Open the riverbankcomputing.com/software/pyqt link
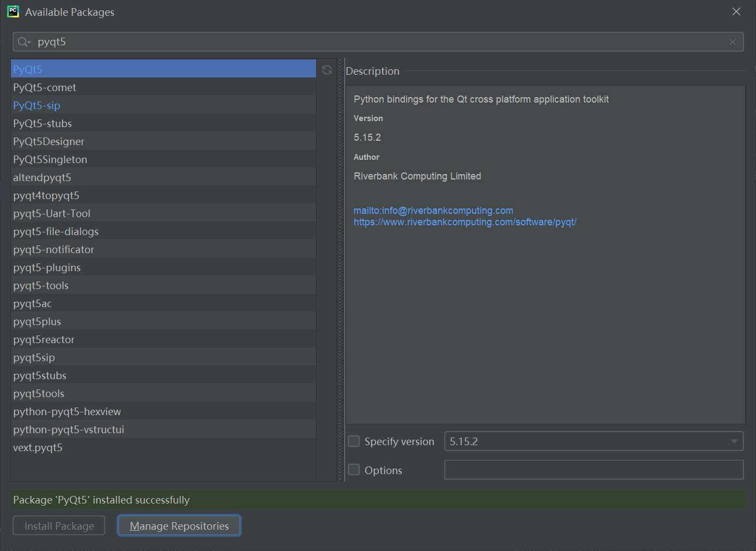756x551 pixels. [x=465, y=222]
